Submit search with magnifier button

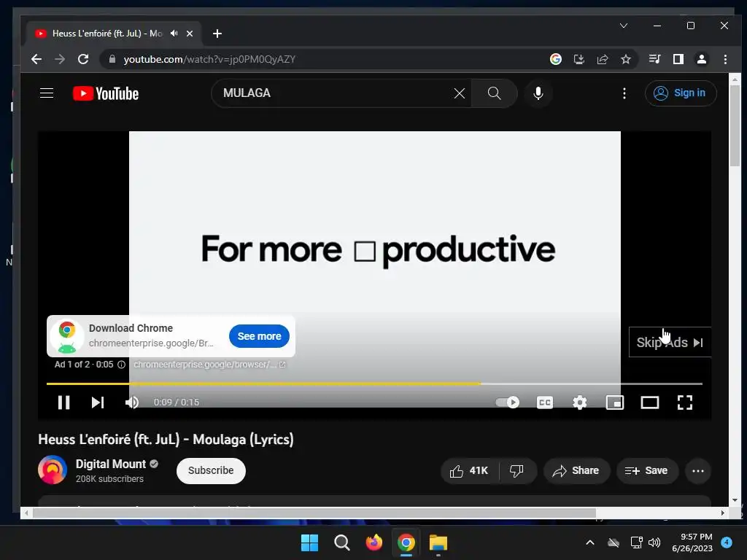tap(494, 93)
